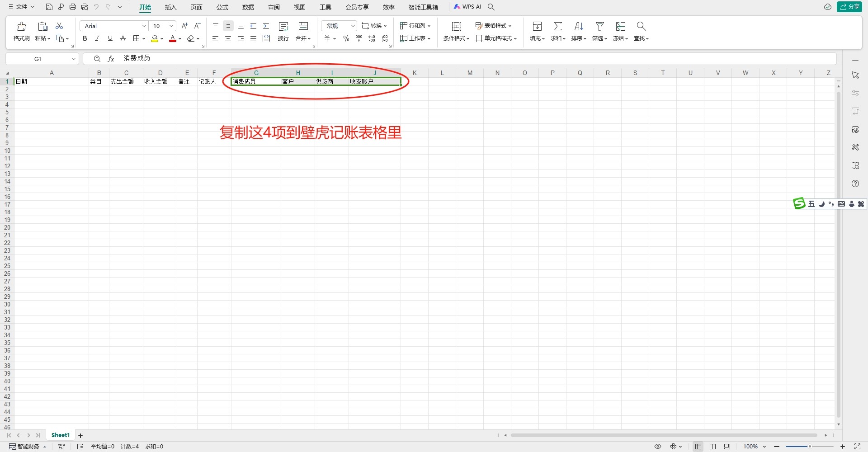Screen dimensions: 868x452
Task: Expand the number format (常规) dropdown
Action: click(353, 26)
